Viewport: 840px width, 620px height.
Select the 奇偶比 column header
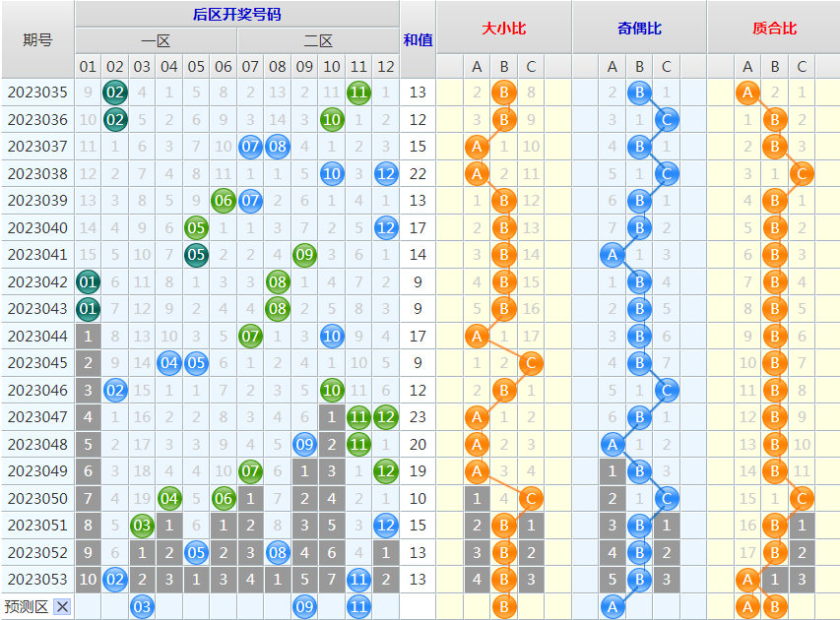pyautogui.click(x=639, y=29)
